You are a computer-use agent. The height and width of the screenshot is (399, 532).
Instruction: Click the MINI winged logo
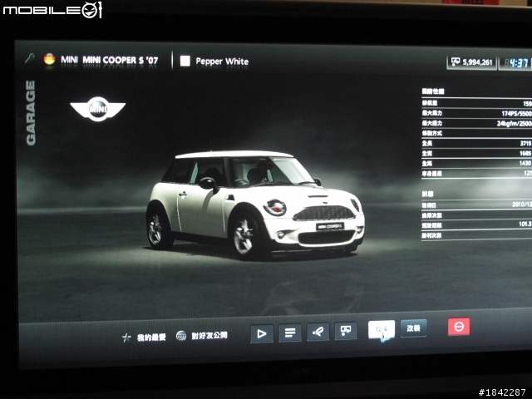coord(98,109)
